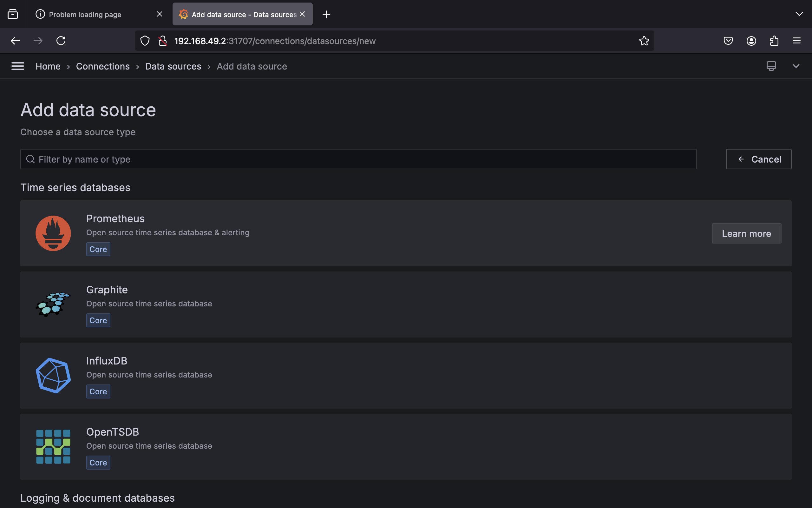Close the Problem loading page tab

coord(159,14)
